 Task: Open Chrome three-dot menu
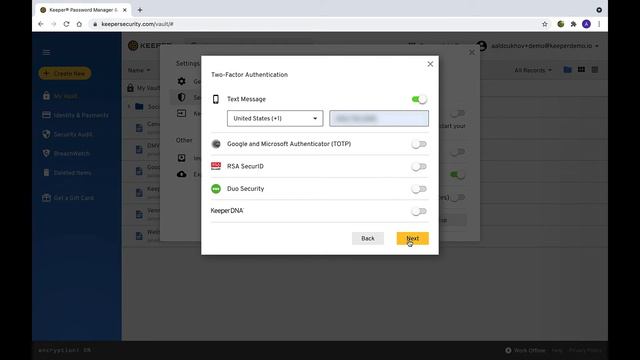coord(599,24)
